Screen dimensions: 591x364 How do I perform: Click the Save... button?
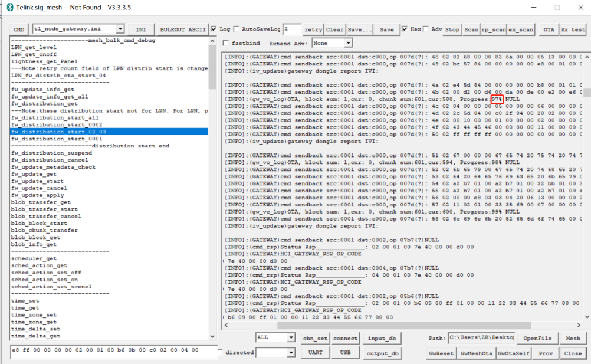[x=360, y=29]
